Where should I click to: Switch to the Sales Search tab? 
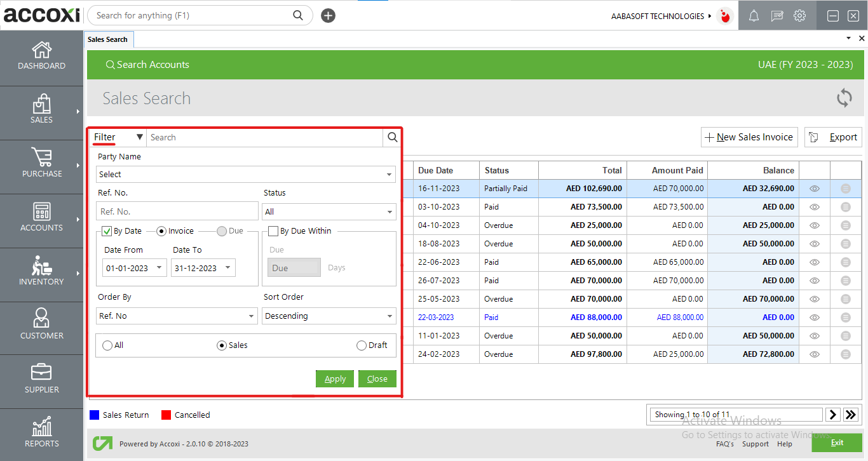click(x=107, y=39)
